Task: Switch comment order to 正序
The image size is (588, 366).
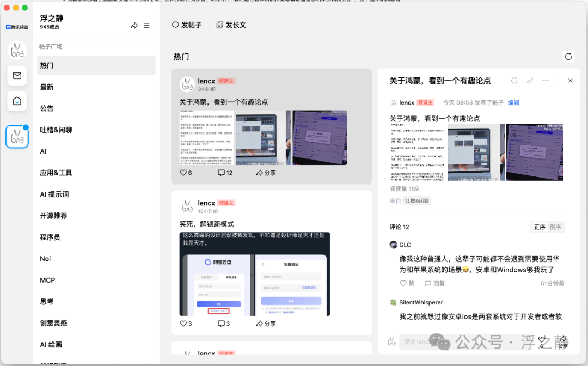Action: [x=540, y=227]
